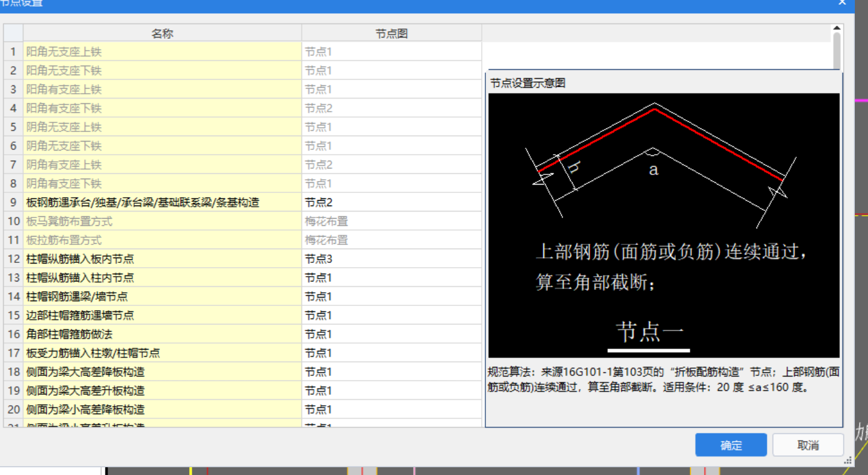This screenshot has height=475, width=868.
Task: Click the vertical scrollbar thumb of the right panel
Action: (836, 51)
